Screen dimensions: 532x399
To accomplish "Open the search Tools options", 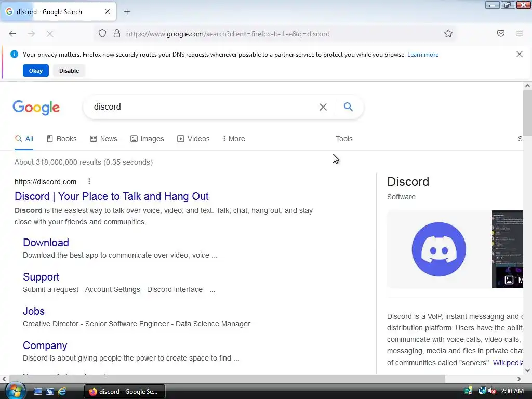I will [x=344, y=139].
